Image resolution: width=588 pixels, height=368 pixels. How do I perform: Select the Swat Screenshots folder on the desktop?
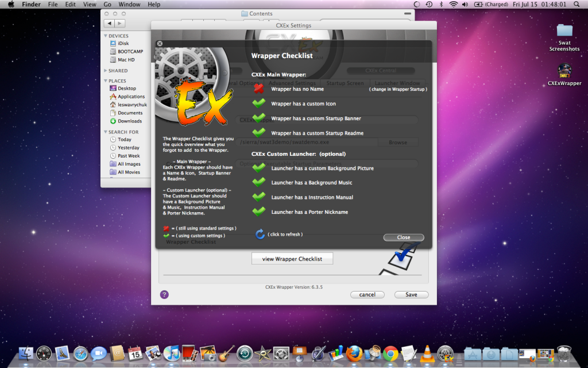tap(564, 37)
